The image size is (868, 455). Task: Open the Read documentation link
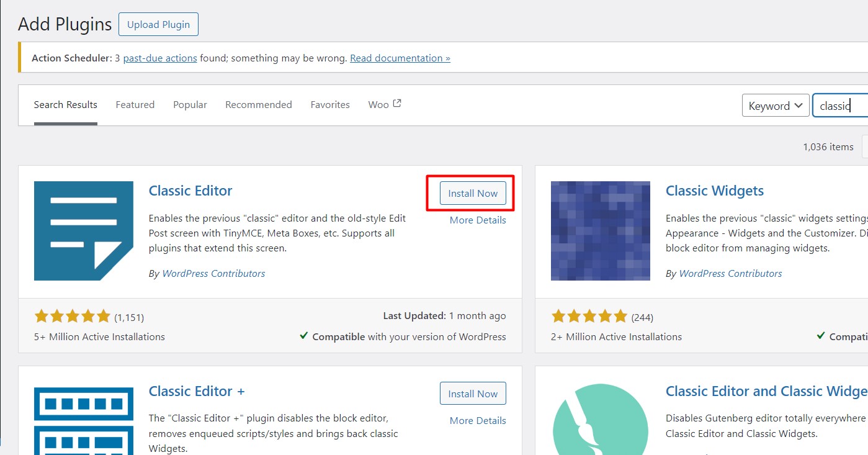(x=400, y=58)
